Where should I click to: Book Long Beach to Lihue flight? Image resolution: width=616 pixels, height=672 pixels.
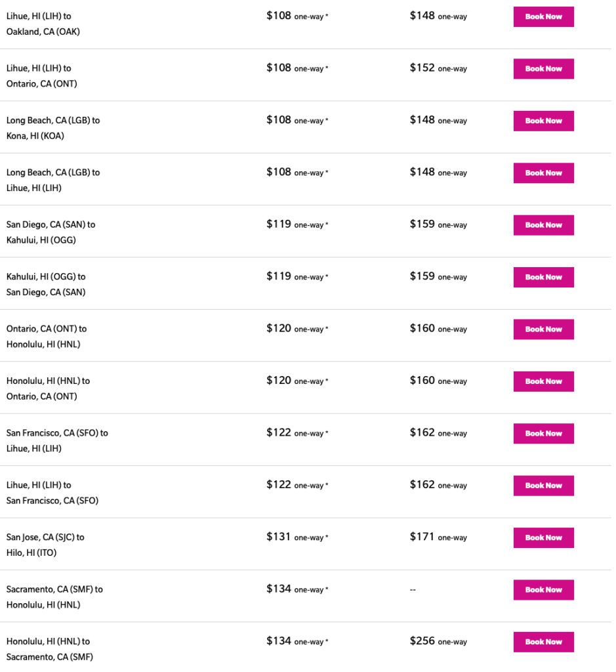tap(543, 173)
